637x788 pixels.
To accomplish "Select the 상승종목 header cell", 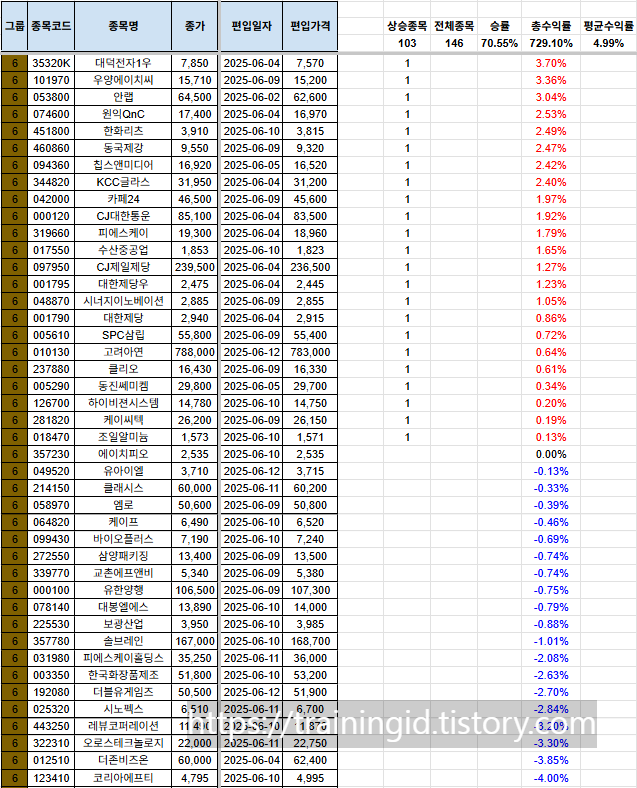I will pos(407,26).
